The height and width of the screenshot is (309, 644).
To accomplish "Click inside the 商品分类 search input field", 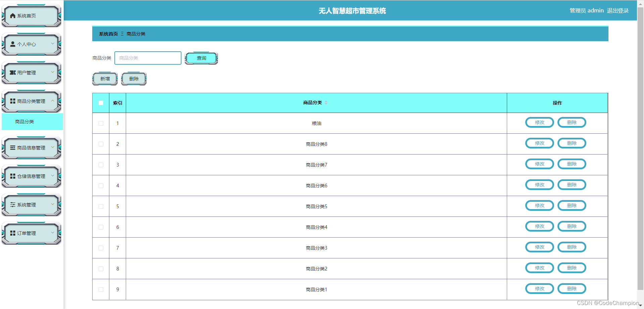I will (148, 58).
